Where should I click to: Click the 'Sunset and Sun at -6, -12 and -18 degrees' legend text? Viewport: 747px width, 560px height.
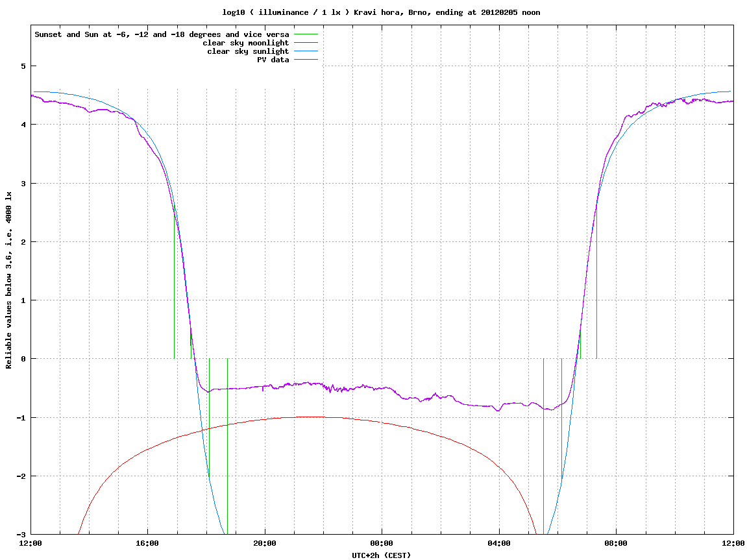tap(162, 34)
